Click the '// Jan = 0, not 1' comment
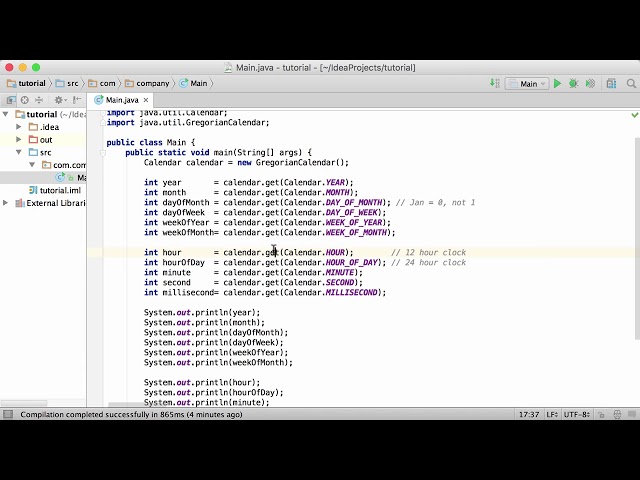 click(x=435, y=202)
